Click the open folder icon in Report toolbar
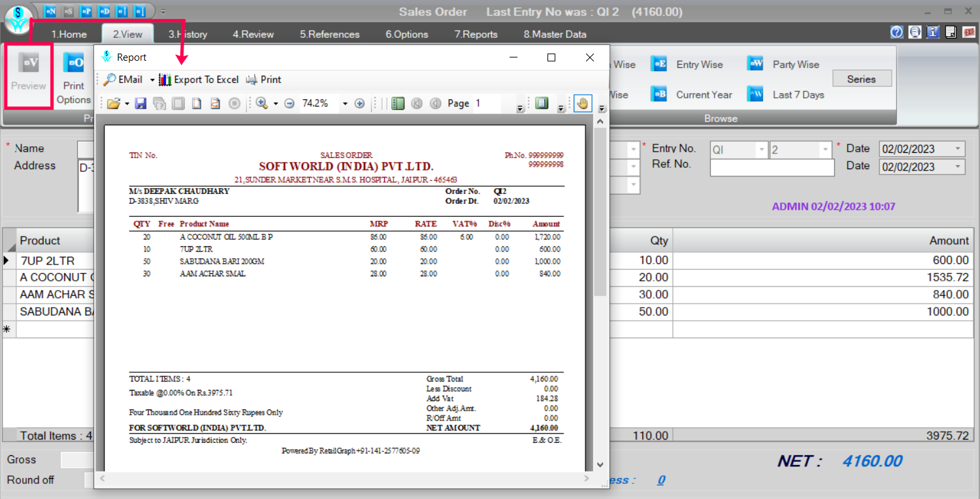The width and height of the screenshot is (980, 499). point(114,103)
